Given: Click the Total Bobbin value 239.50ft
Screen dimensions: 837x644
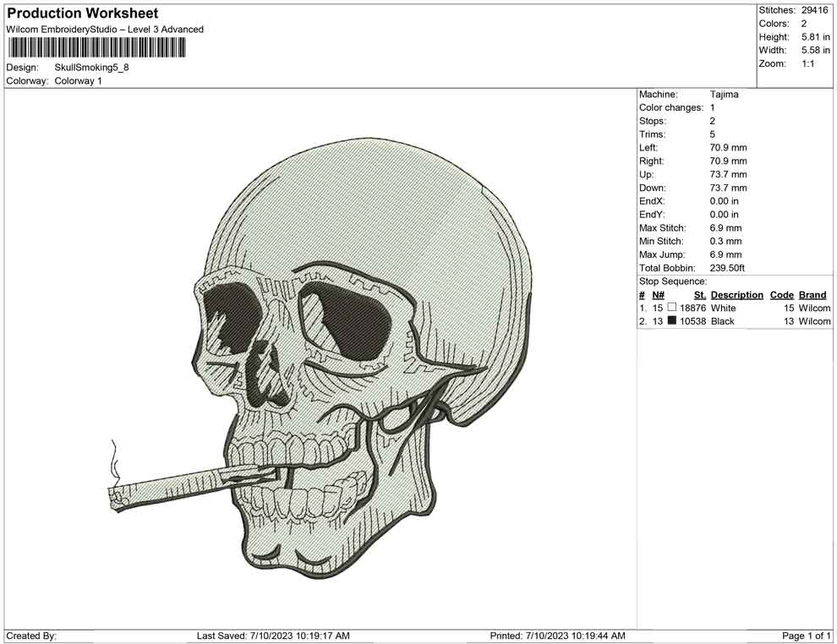Looking at the screenshot, I should pyautogui.click(x=727, y=267).
